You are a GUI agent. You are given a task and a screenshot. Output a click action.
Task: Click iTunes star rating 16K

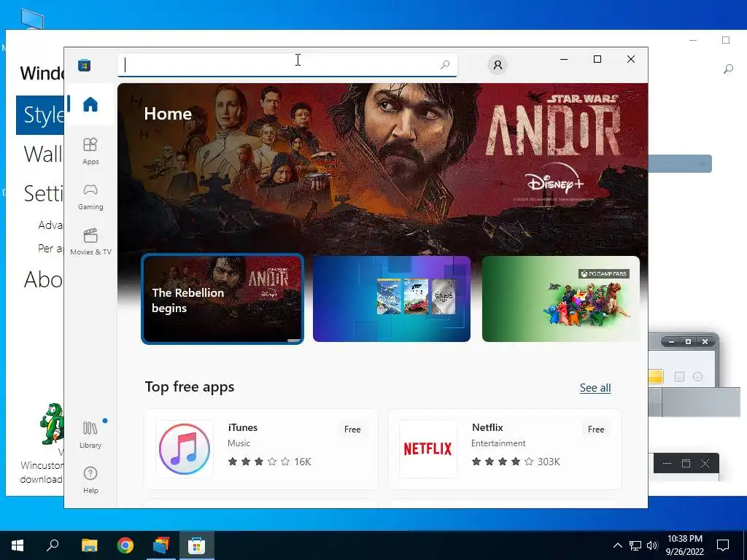click(269, 462)
